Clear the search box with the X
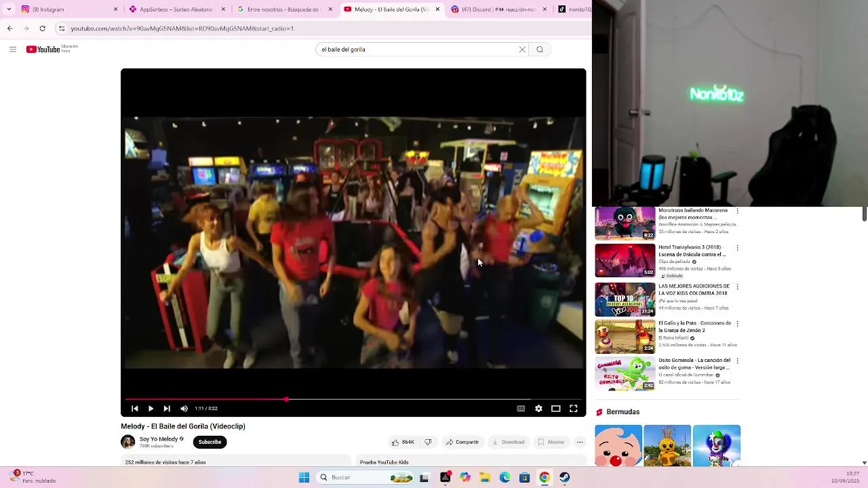This screenshot has height=488, width=868. 522,49
